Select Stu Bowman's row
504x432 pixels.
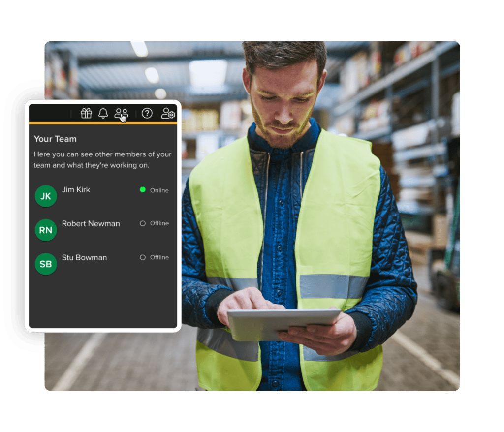tap(84, 257)
